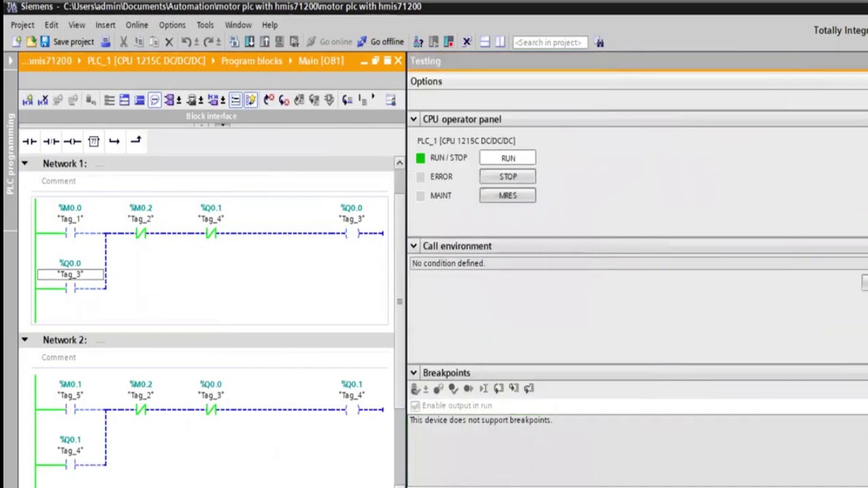Screen dimensions: 868x488
Task: Insert output coil from favorites
Action: pos(73,141)
